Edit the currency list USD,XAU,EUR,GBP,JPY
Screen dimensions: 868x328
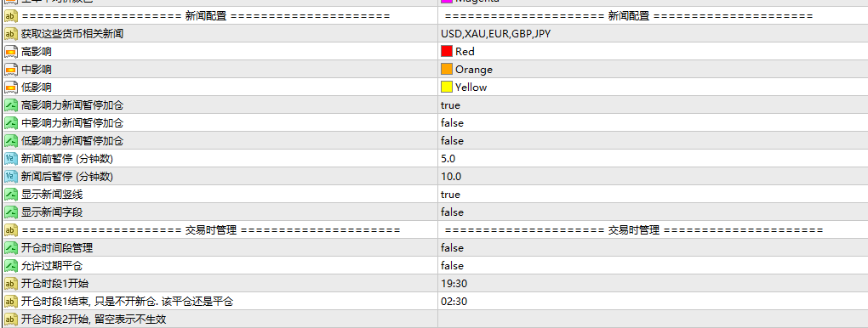pyautogui.click(x=496, y=34)
